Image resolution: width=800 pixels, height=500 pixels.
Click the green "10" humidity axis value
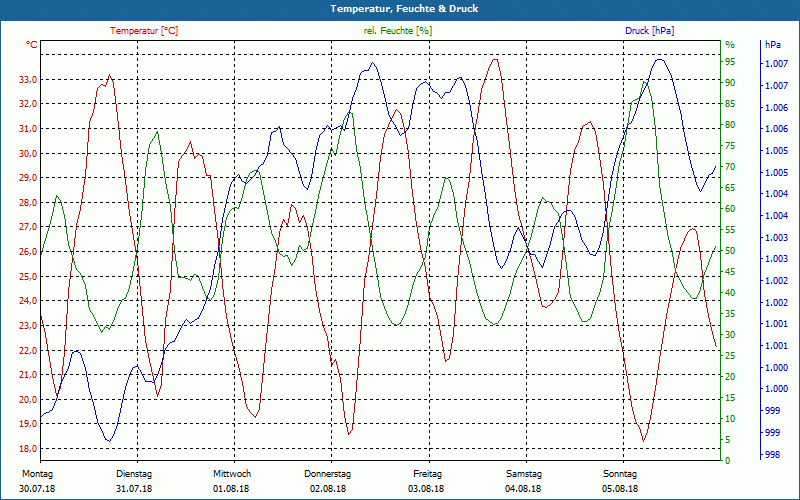pyautogui.click(x=730, y=419)
